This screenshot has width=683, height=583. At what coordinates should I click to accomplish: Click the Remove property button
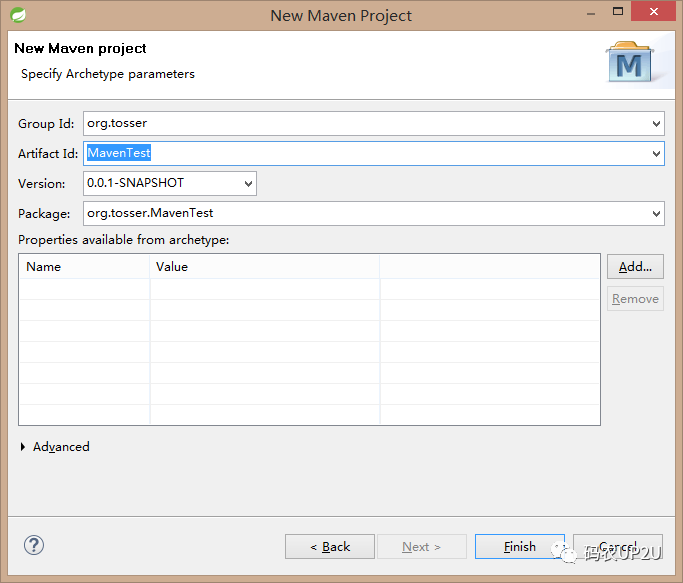635,299
